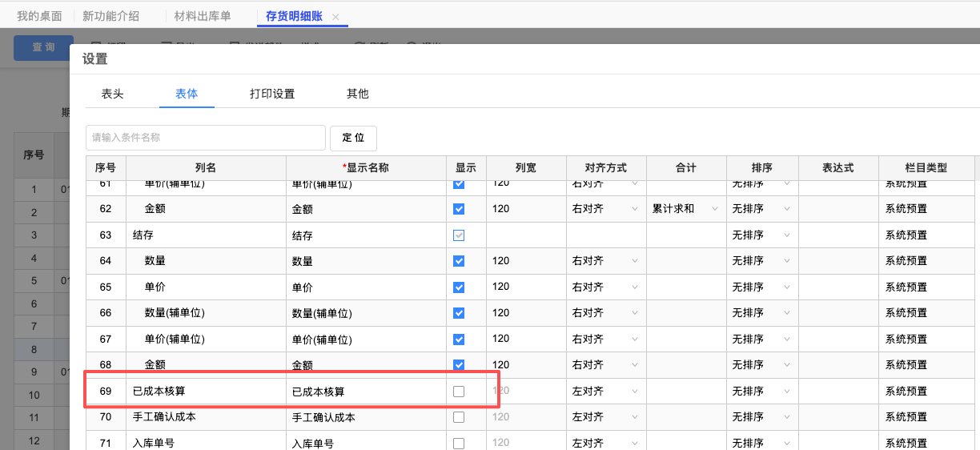This screenshot has width=980, height=450.
Task: Select 列名 cell 结存
Action: tap(206, 235)
